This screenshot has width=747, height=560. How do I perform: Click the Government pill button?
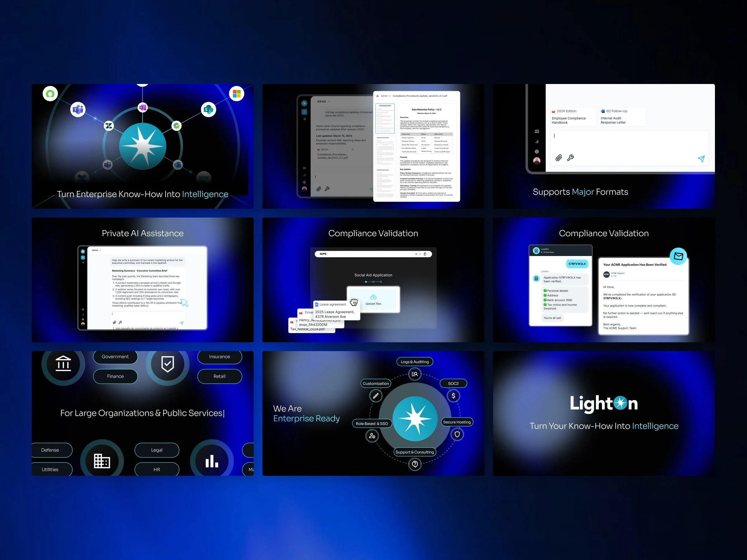point(115,357)
